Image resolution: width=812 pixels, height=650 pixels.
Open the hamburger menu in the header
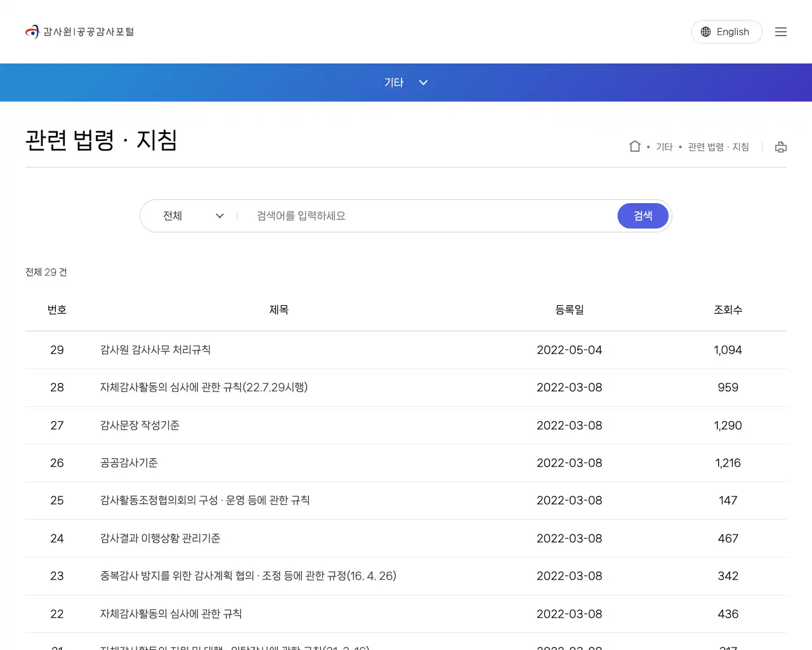pos(781,32)
